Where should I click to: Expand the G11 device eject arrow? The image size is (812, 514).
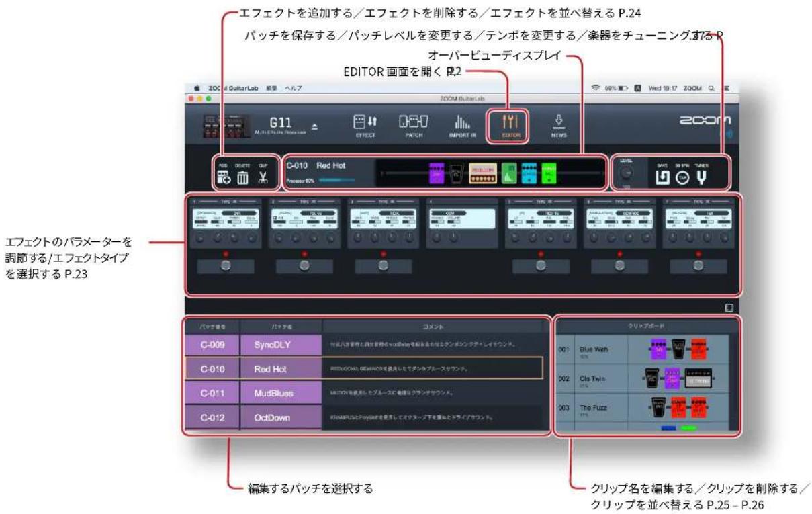(x=315, y=126)
